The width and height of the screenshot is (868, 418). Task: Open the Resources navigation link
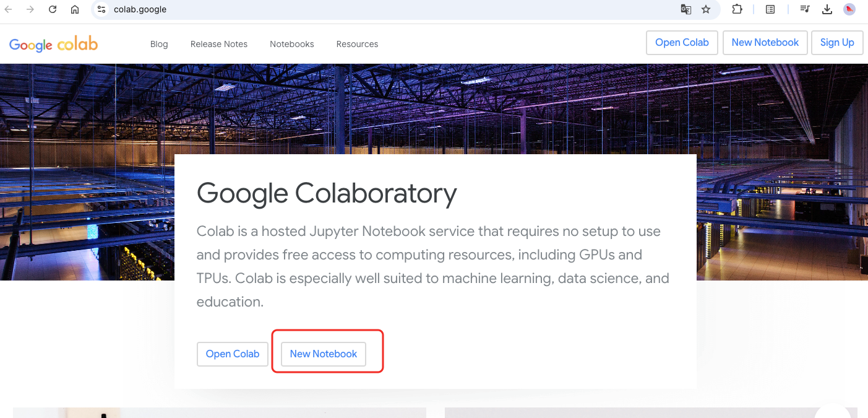point(357,44)
